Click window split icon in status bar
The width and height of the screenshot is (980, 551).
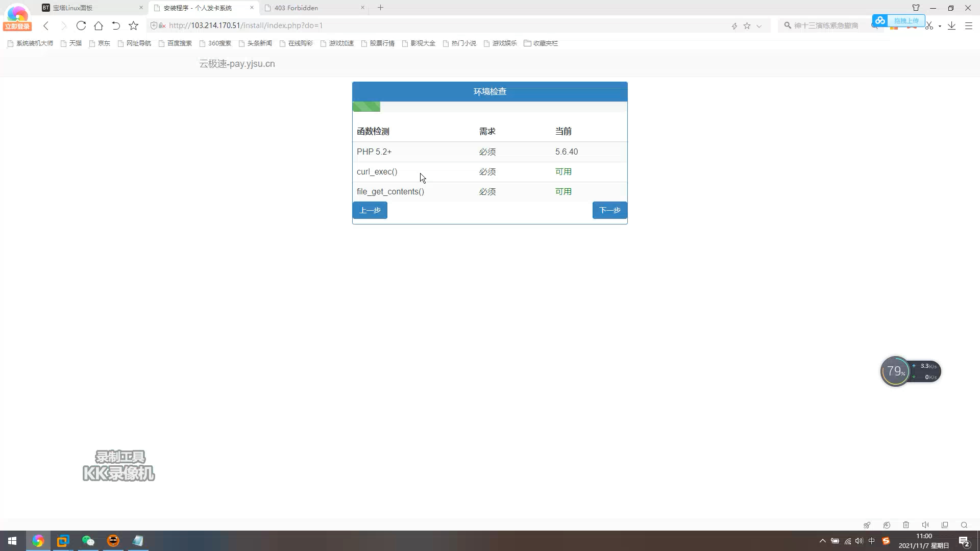click(x=945, y=525)
